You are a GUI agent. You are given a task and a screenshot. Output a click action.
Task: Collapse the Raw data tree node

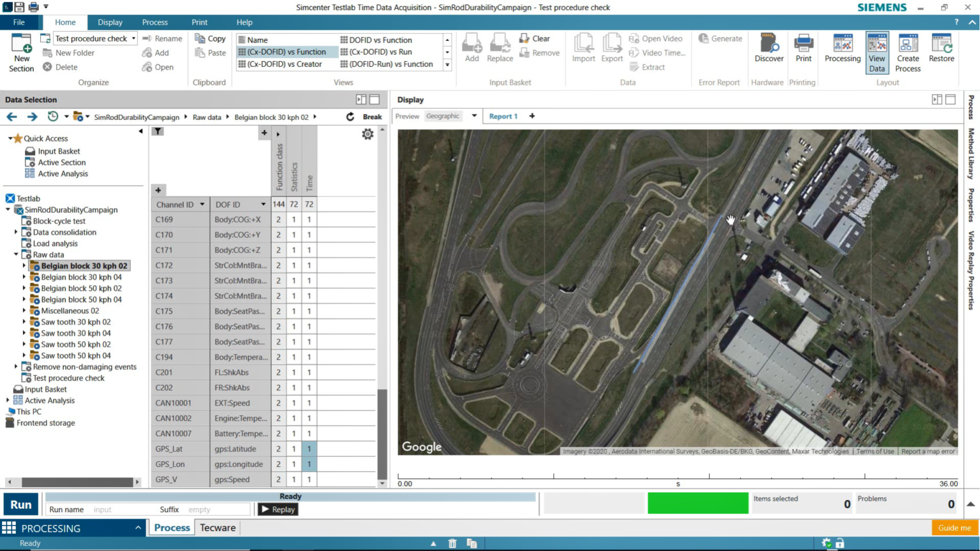(17, 254)
